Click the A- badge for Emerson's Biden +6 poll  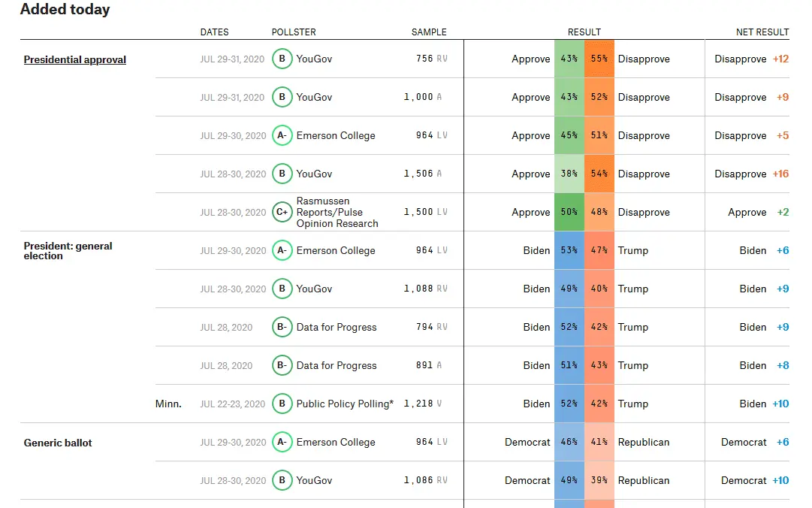tap(282, 251)
